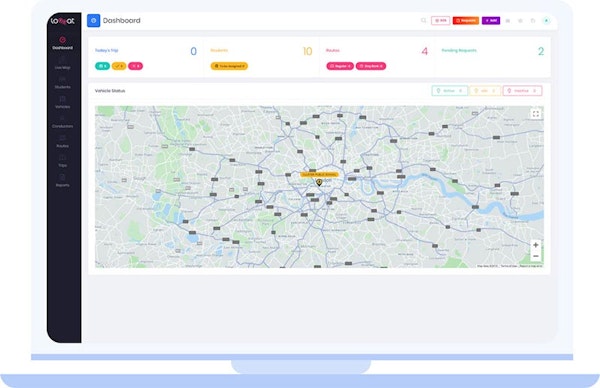Toggle fullscreen map view

coord(536,114)
